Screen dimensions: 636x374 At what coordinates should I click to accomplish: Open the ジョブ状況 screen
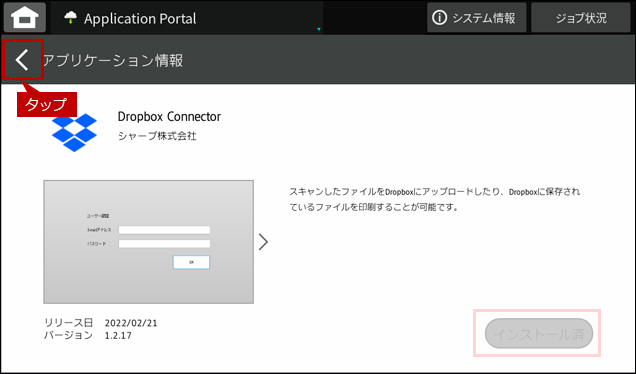[581, 17]
